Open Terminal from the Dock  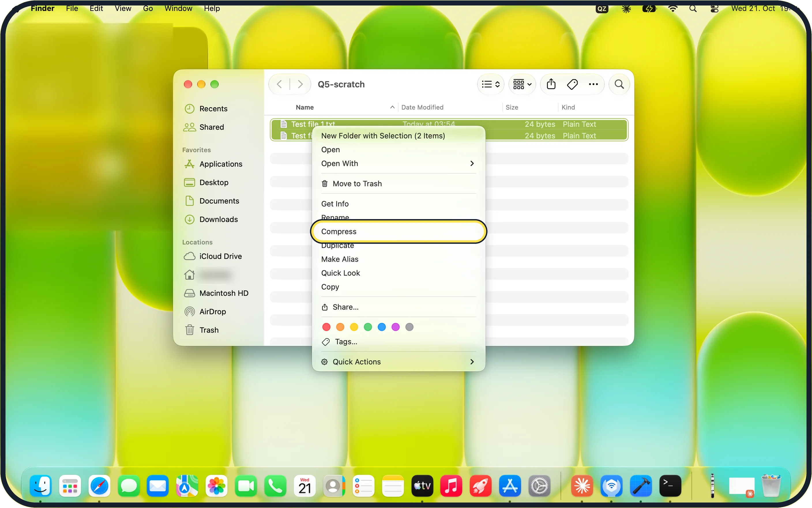pos(670,486)
